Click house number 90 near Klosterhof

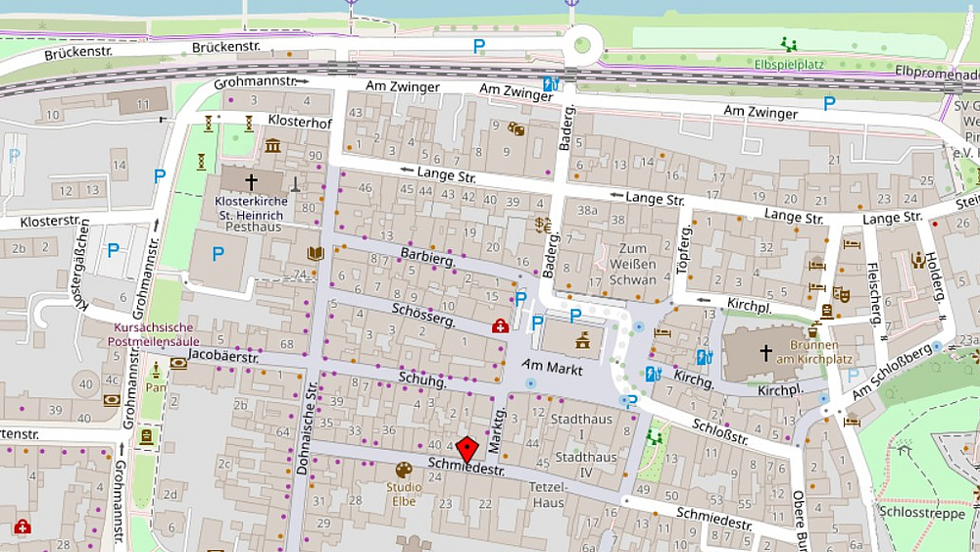click(315, 156)
